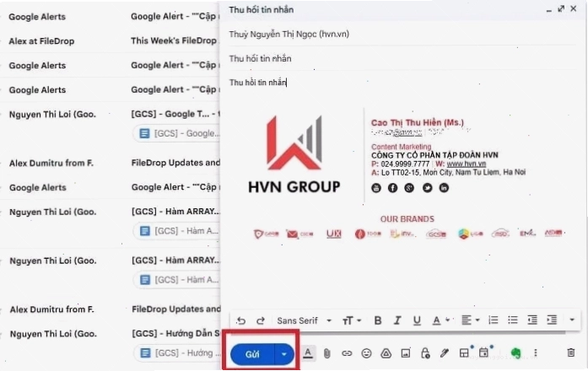Toggle confidential mode lock icon
This screenshot has width=588, height=371.
point(425,353)
